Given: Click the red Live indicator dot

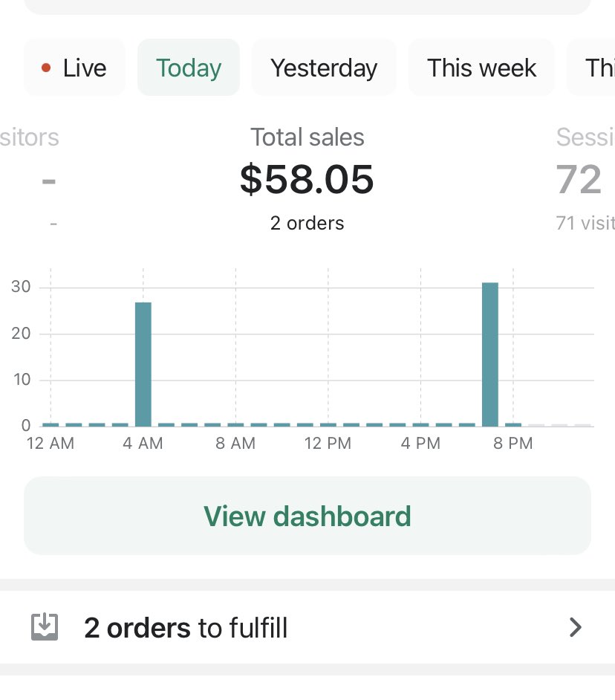Looking at the screenshot, I should [46, 68].
